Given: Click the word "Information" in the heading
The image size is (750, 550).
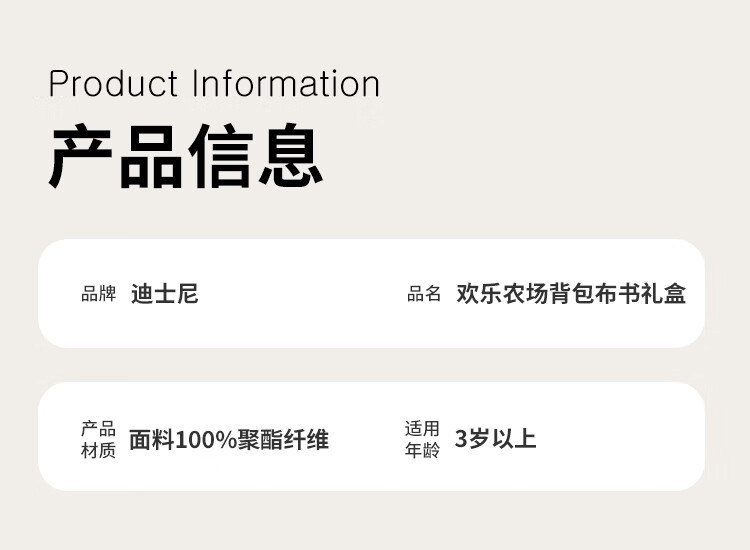Looking at the screenshot, I should click(286, 84).
